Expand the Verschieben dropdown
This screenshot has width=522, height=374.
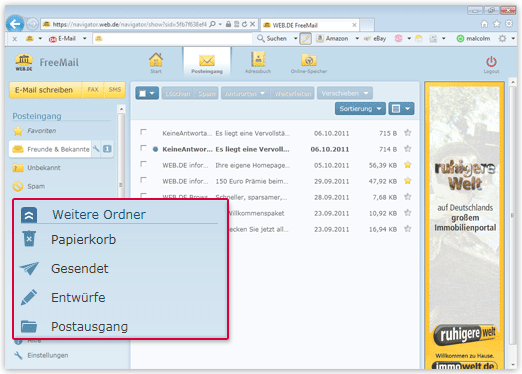point(345,93)
